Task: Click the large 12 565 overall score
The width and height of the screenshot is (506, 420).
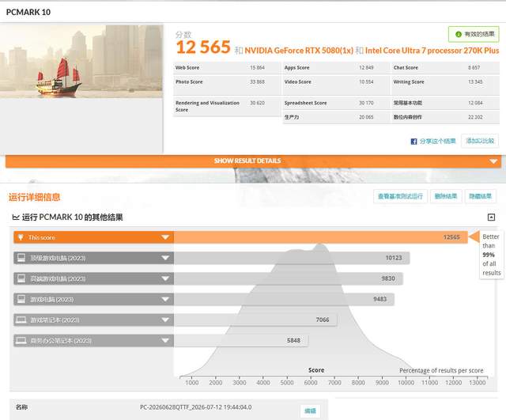Action: click(203, 47)
